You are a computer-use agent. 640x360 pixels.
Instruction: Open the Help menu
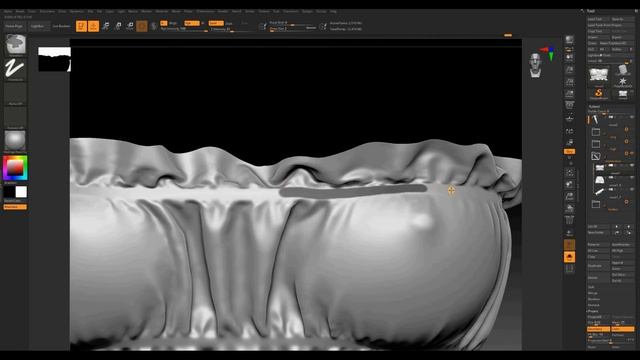click(x=333, y=11)
